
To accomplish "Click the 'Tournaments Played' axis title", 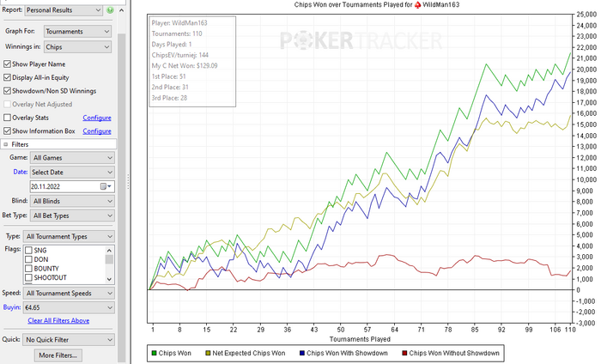I will point(360,339).
